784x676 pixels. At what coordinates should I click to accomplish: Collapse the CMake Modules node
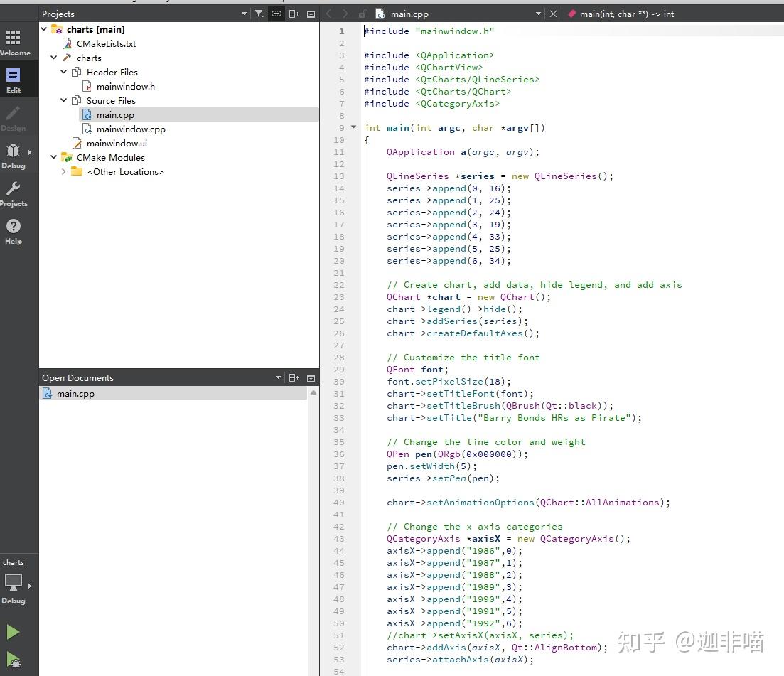pyautogui.click(x=54, y=158)
